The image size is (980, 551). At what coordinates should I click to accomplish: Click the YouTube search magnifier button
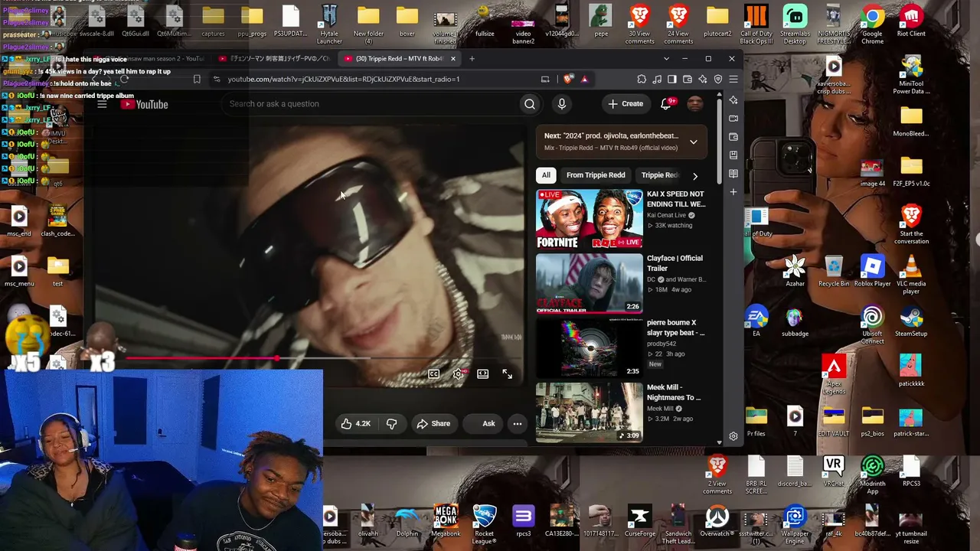(x=530, y=104)
